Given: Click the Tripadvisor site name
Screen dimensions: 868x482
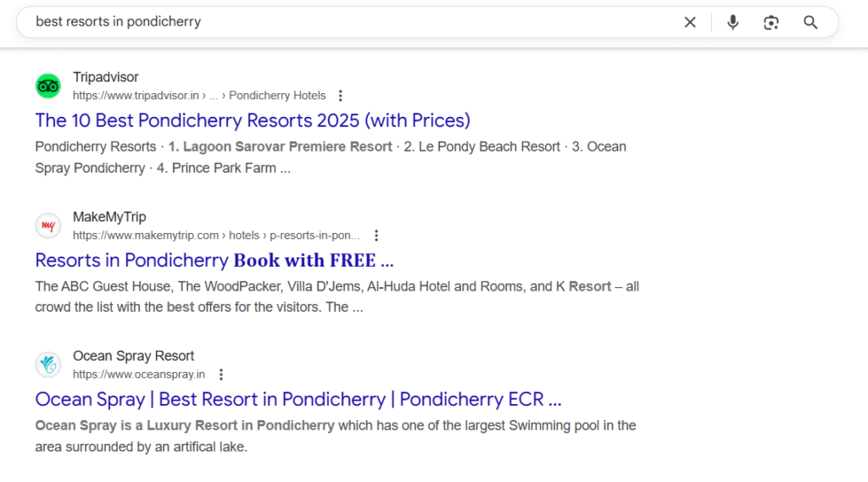Looking at the screenshot, I should click(x=106, y=77).
